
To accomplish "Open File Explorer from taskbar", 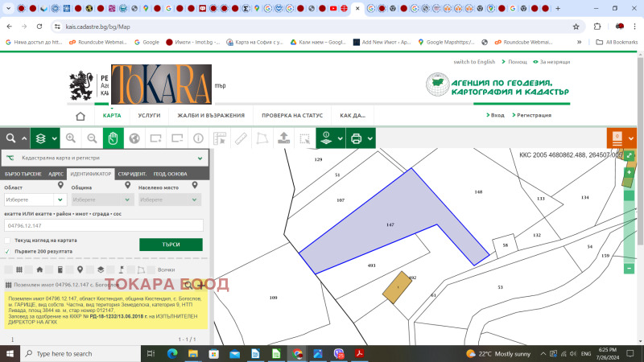I will click(x=192, y=353).
